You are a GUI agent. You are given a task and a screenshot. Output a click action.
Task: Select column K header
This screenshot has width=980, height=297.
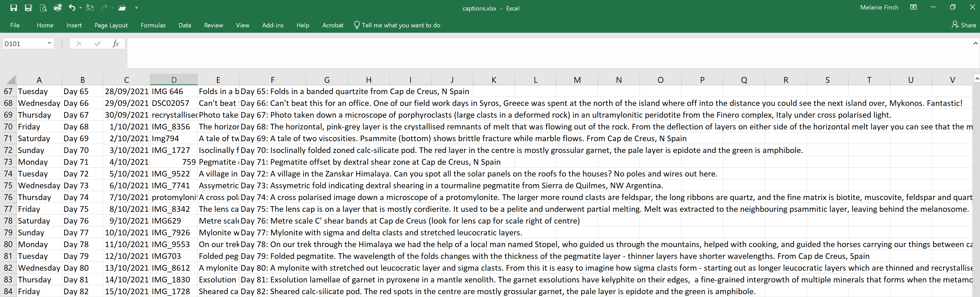point(494,80)
